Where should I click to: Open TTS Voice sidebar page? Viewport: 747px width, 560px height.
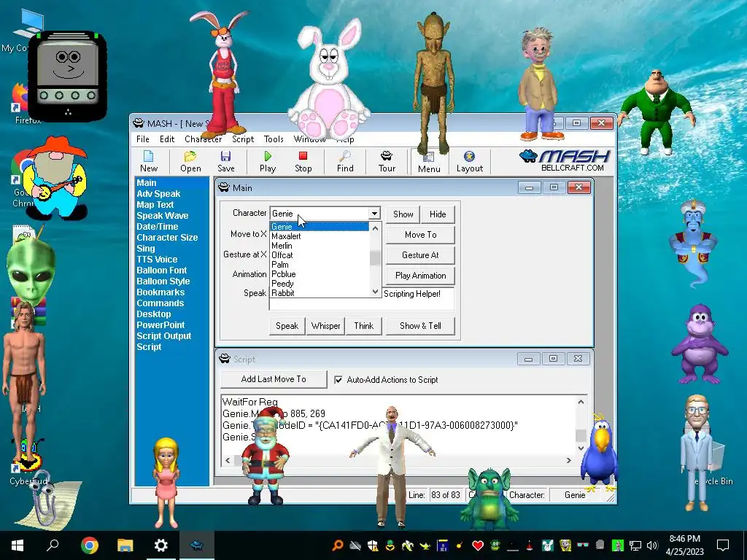click(x=157, y=260)
